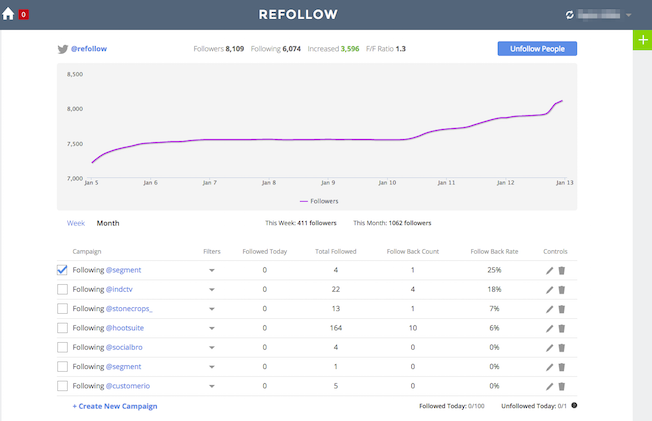Check the @customerio campaign checkbox
This screenshot has width=652, height=421.
(x=62, y=386)
